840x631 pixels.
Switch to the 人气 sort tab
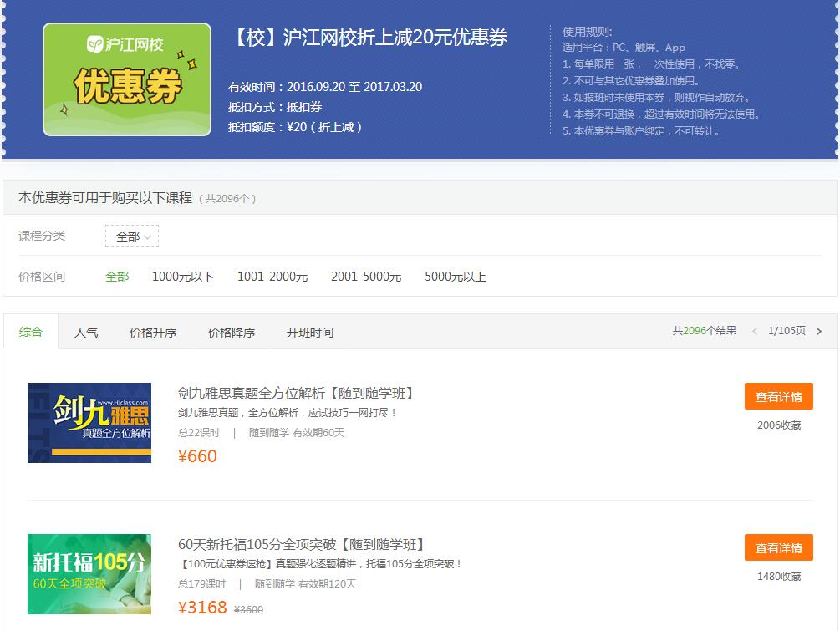[x=86, y=333]
